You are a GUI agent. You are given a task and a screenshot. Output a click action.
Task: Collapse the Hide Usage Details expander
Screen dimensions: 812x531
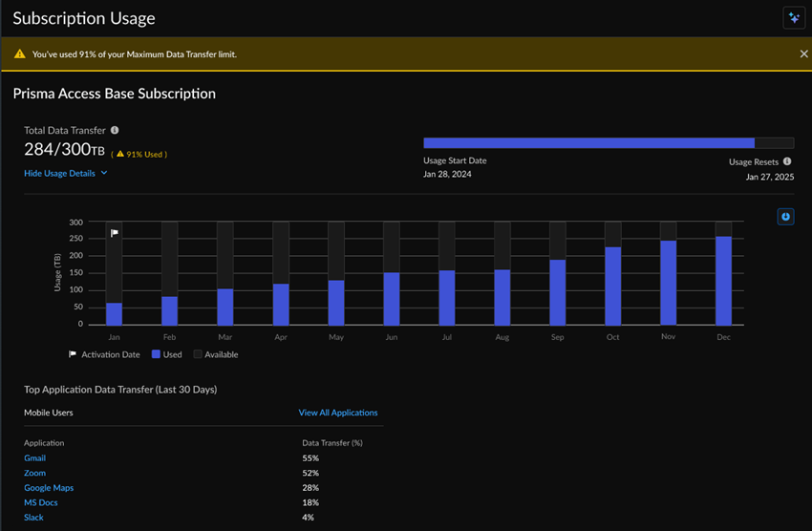[x=66, y=173]
